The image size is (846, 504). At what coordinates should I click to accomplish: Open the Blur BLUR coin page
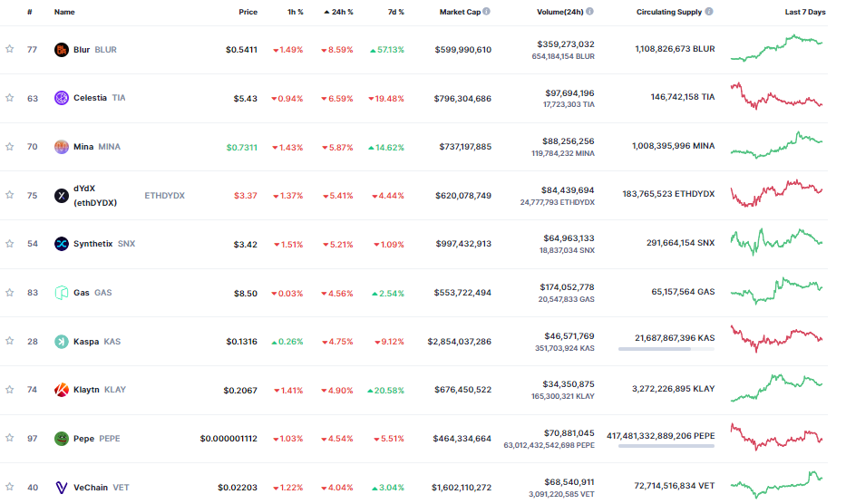point(95,50)
